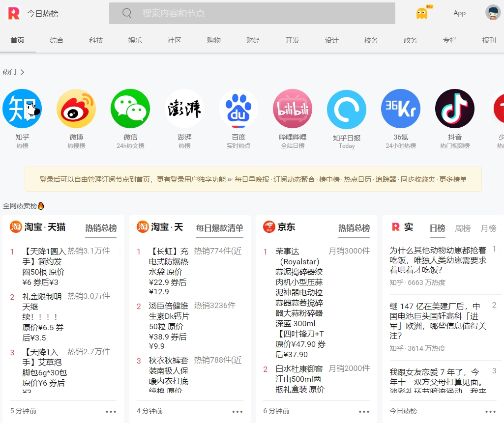
Task: Open the Pengpai (澎湃) news icon
Action: tap(184, 109)
